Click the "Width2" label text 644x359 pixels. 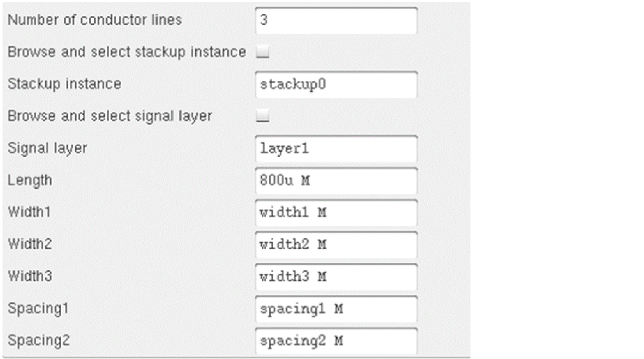tap(29, 244)
